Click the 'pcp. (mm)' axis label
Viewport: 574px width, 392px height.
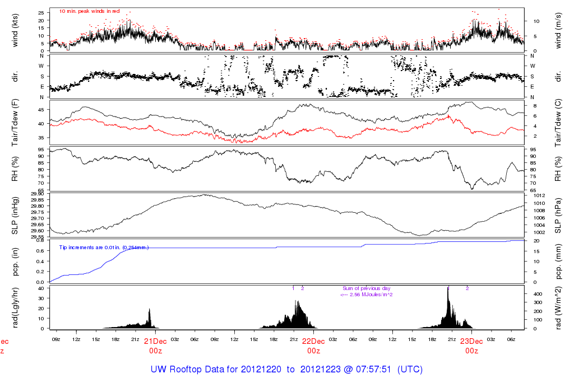coord(558,261)
